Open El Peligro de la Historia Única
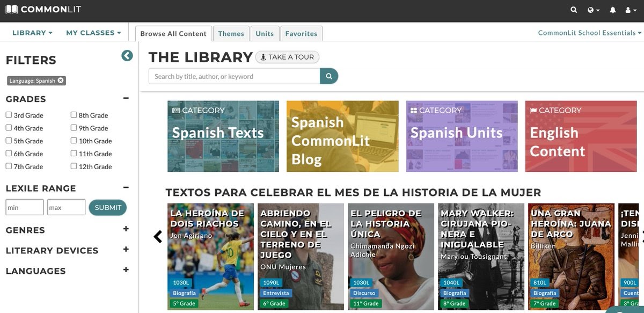Viewport: 644px width, 313px height. (391, 256)
